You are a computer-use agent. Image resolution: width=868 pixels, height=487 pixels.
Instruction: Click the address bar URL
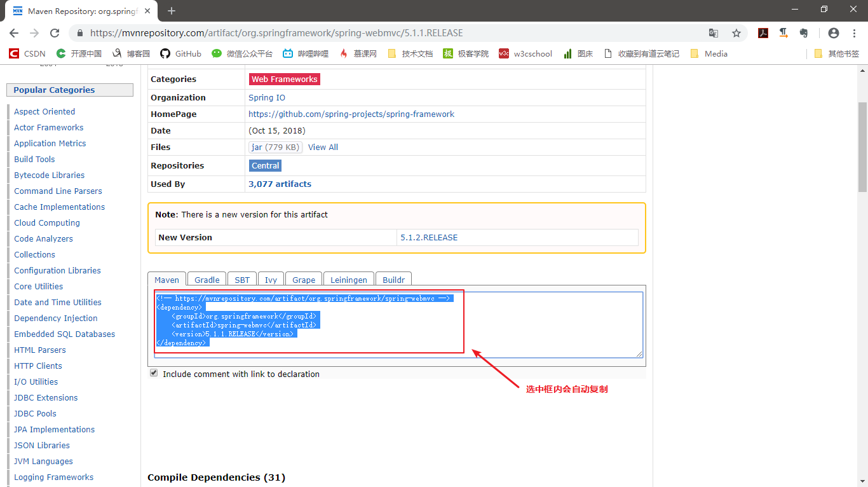coord(276,33)
